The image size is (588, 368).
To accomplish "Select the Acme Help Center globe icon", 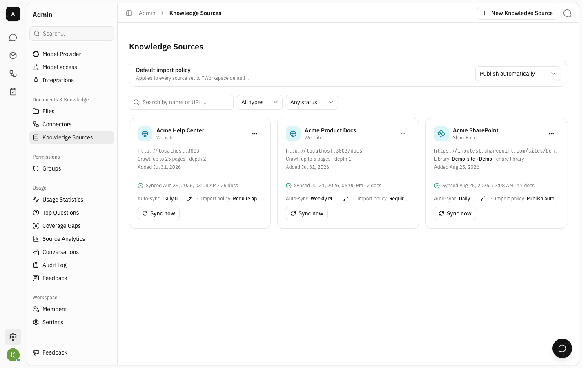I will pos(145,134).
